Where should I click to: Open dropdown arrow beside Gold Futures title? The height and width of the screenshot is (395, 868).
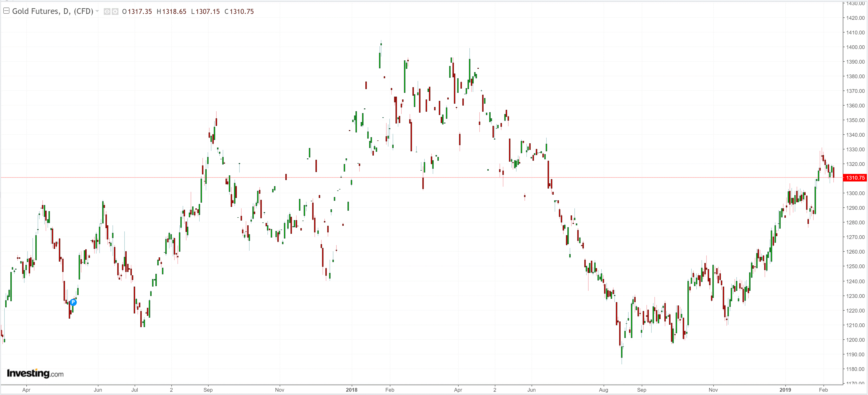click(x=97, y=11)
